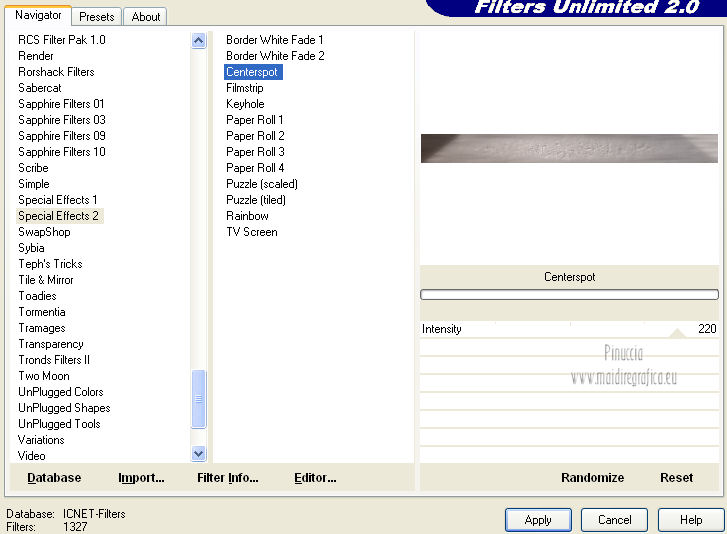Screen dimensions: 727x534
Task: Click the category list scroll up arrow
Action: pos(198,41)
